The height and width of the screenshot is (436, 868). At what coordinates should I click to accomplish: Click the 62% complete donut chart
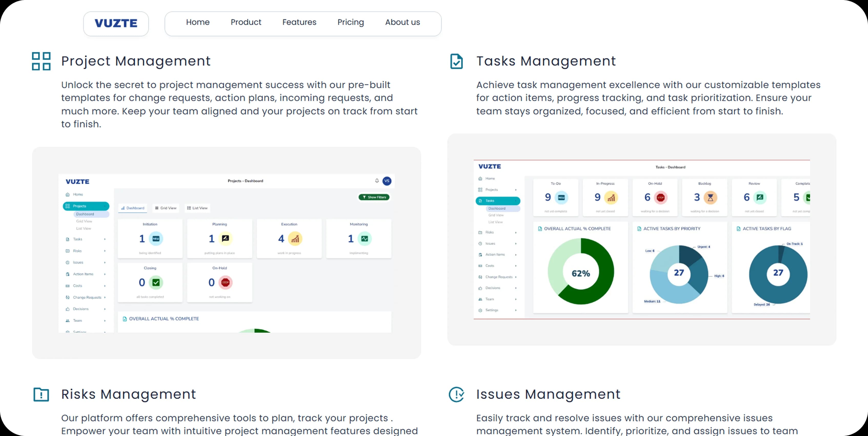[x=581, y=272]
